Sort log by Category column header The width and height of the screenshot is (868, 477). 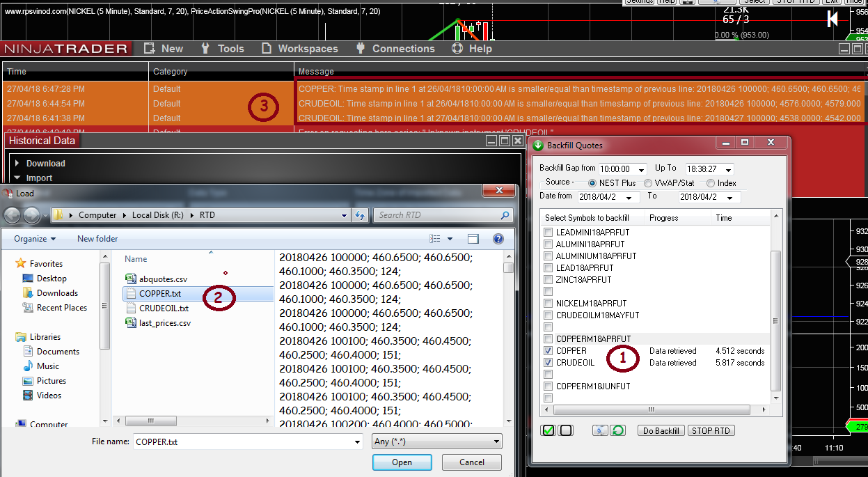coord(221,72)
